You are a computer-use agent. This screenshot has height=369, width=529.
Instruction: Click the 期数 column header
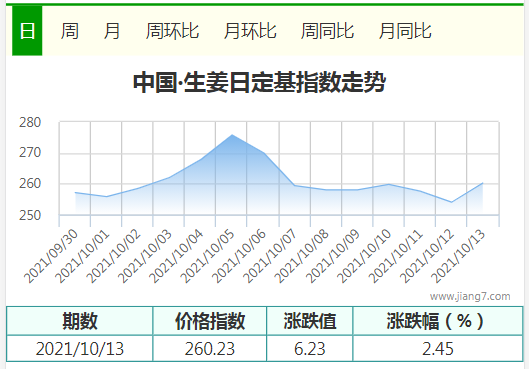point(80,321)
